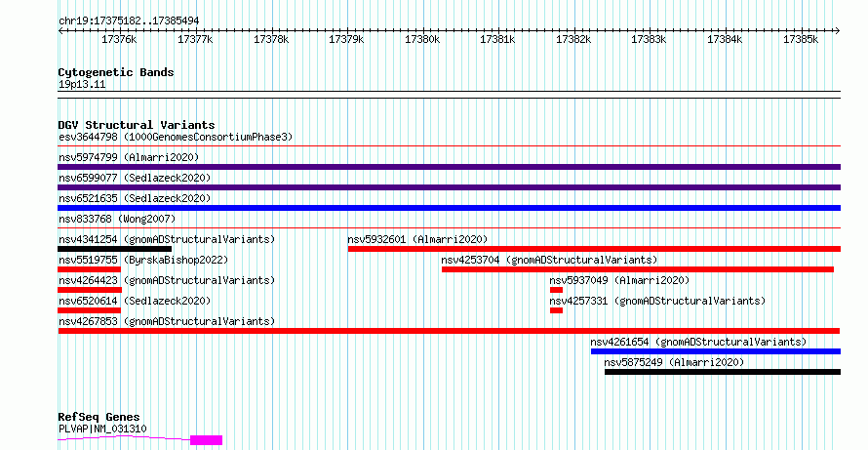The image size is (868, 450).
Task: Click the 17376k ruler mark
Action: 119,39
